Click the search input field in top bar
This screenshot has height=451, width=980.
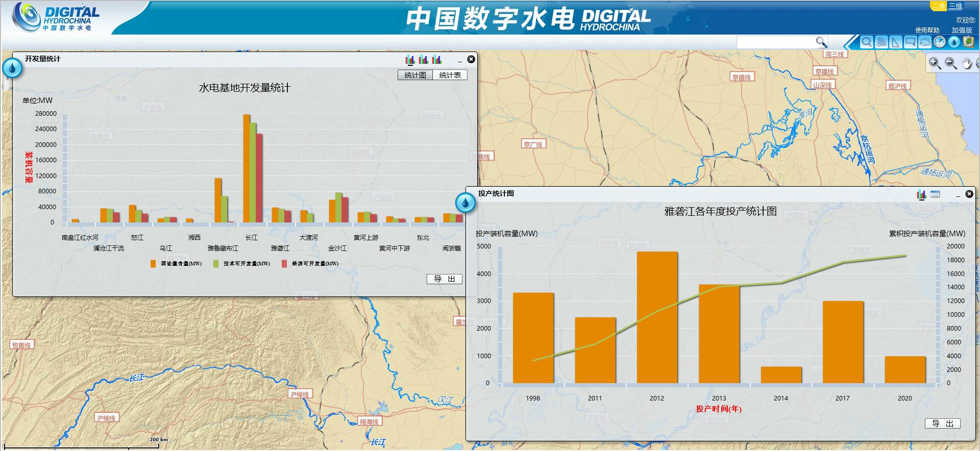coord(776,42)
